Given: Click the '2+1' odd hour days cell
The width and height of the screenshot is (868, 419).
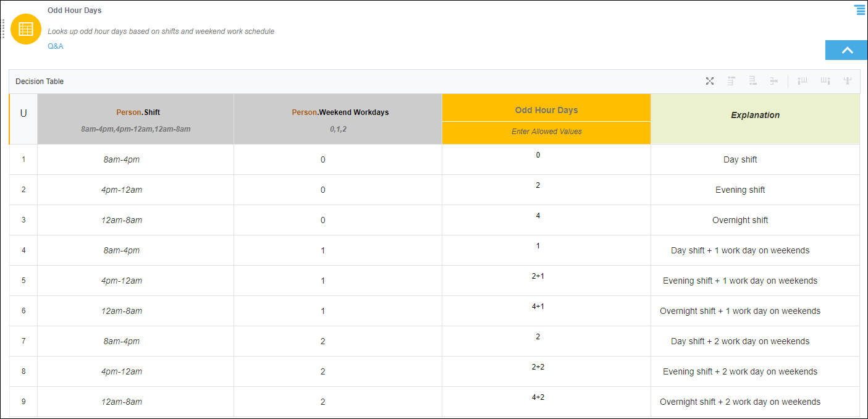Looking at the screenshot, I should [546, 281].
